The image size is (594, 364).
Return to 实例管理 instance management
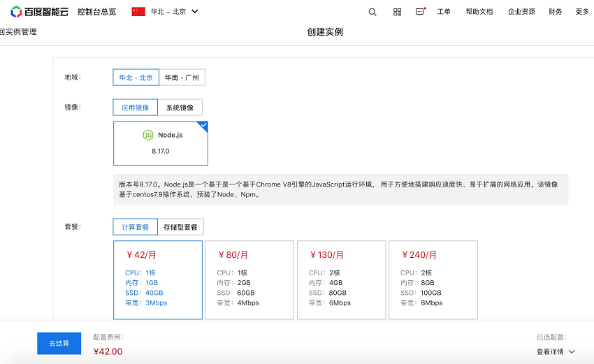click(18, 32)
